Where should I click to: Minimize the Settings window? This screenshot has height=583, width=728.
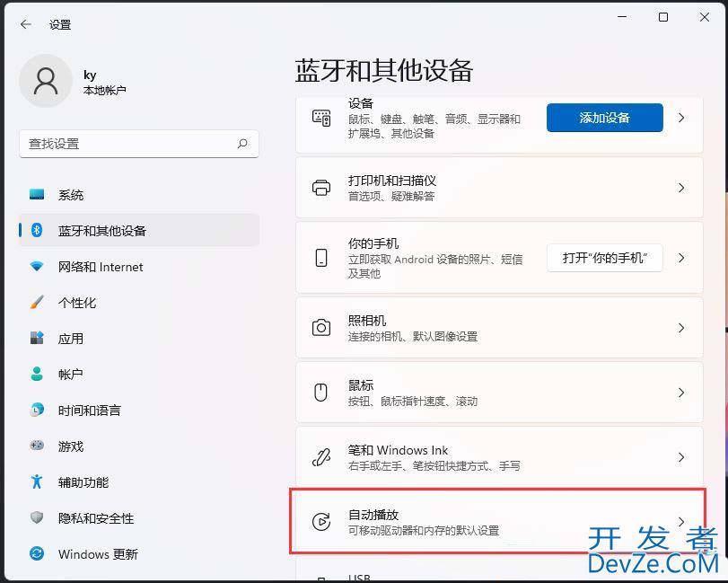click(x=622, y=17)
